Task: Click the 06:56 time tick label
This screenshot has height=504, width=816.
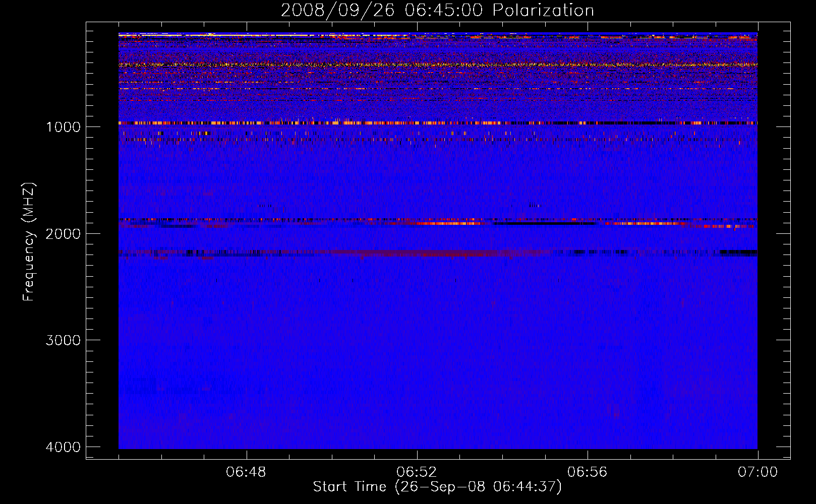Action: (588, 472)
